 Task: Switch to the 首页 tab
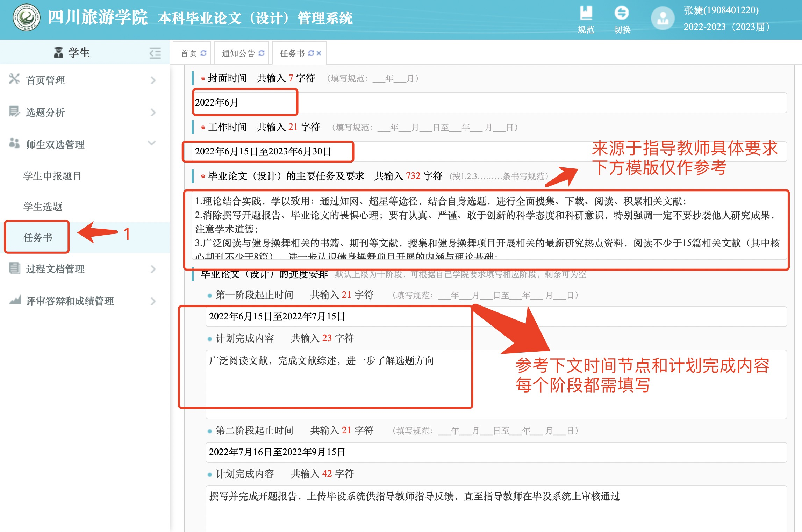pyautogui.click(x=189, y=53)
